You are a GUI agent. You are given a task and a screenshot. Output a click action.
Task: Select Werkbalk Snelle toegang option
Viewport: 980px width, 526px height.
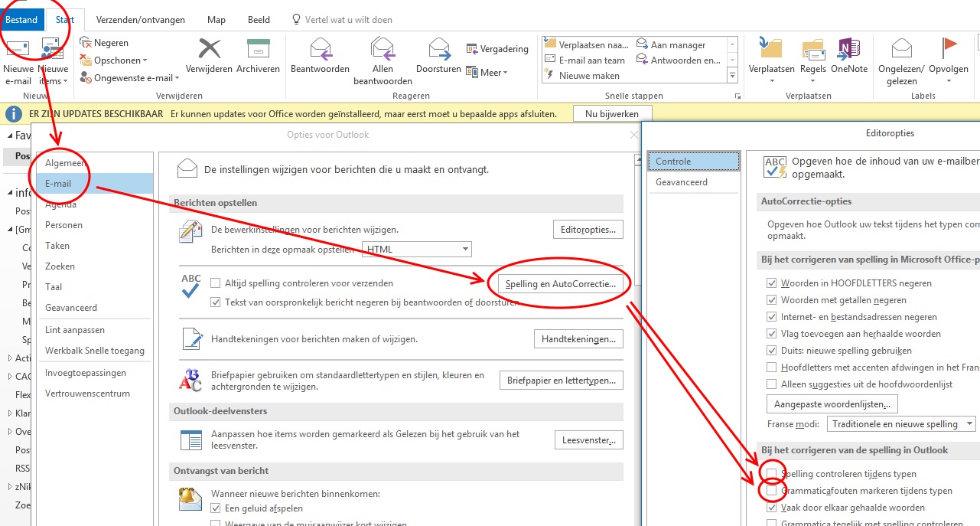pyautogui.click(x=96, y=351)
